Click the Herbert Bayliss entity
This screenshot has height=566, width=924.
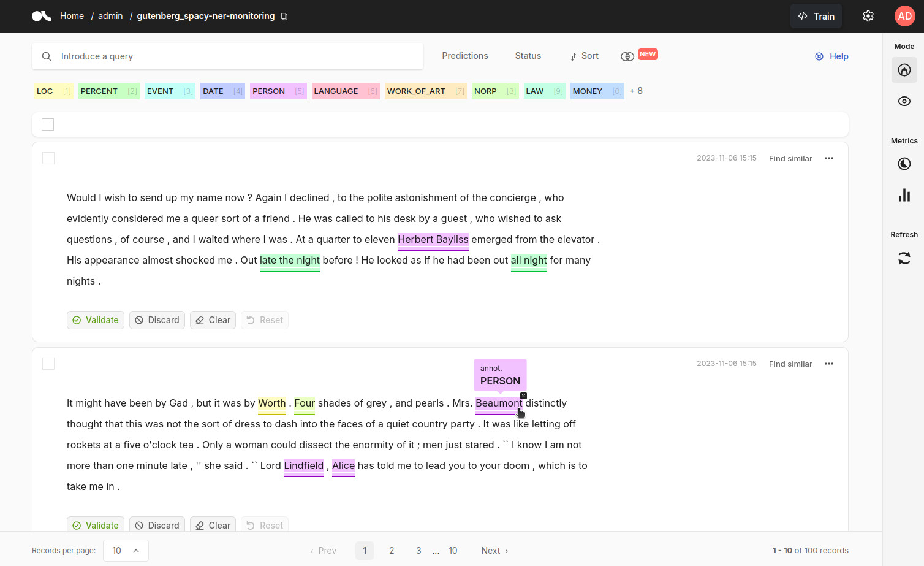click(433, 240)
